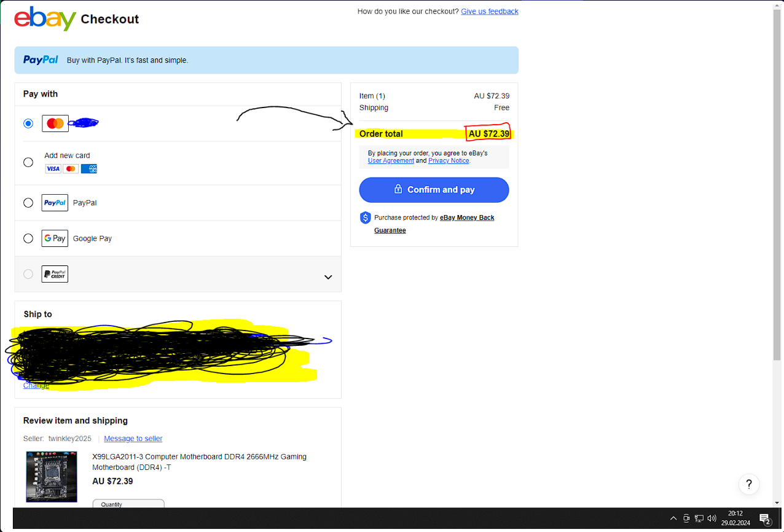Show hidden system tray icons
This screenshot has width=784, height=532.
[x=673, y=518]
